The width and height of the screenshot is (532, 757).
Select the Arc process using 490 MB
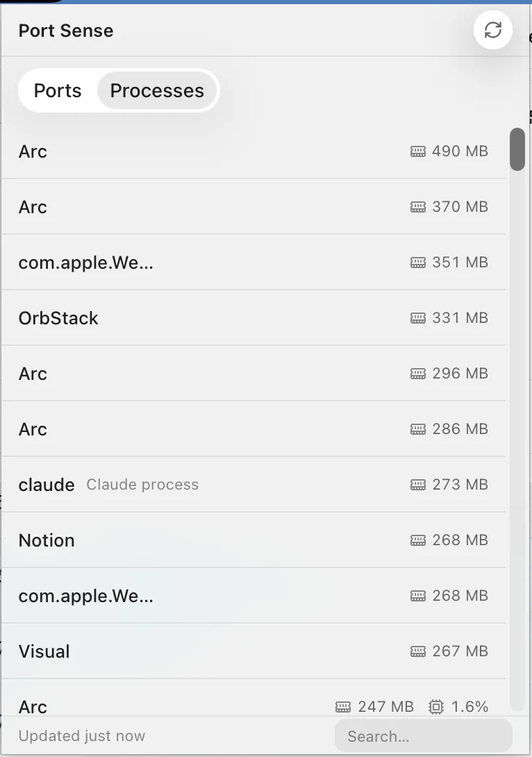(253, 151)
